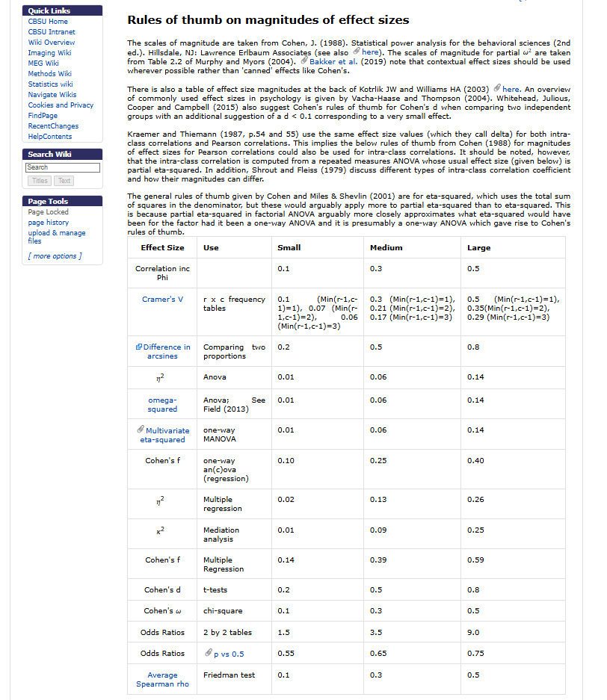Open the Average Spearman rho link
The width and height of the screenshot is (607, 700).
coord(162,680)
